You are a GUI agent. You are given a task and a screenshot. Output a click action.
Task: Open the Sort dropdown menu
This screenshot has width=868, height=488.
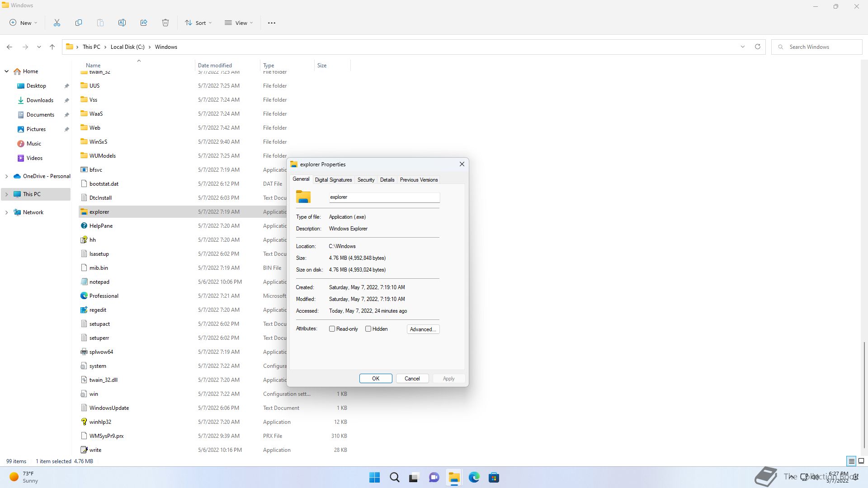[198, 23]
